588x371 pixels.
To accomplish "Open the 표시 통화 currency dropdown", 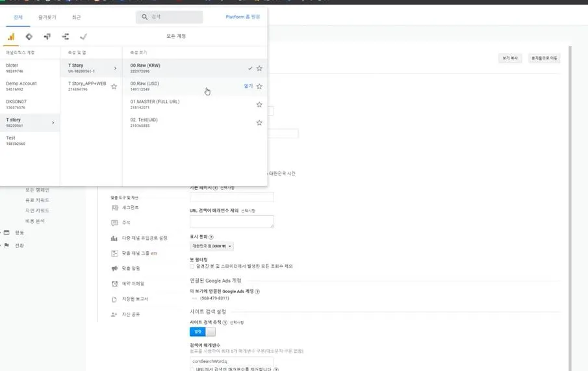I will click(212, 246).
